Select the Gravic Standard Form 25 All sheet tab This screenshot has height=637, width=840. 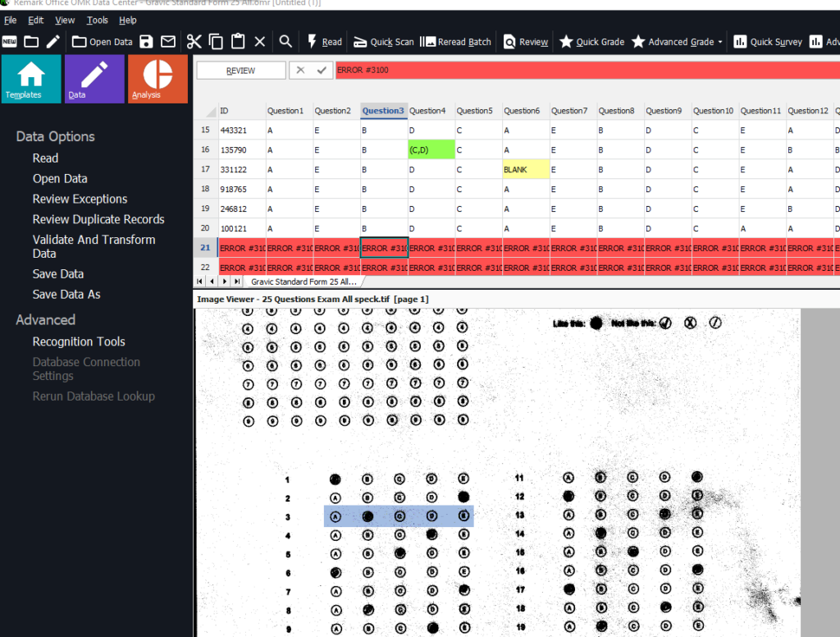[x=304, y=282]
